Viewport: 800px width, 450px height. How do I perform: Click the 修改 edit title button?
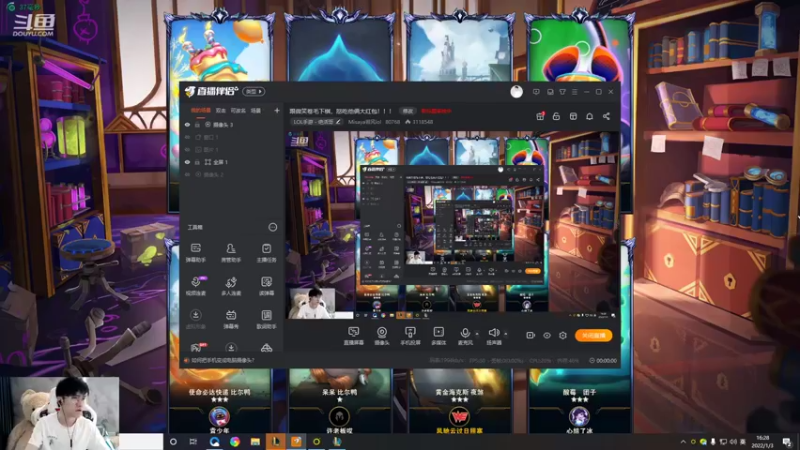pos(408,111)
